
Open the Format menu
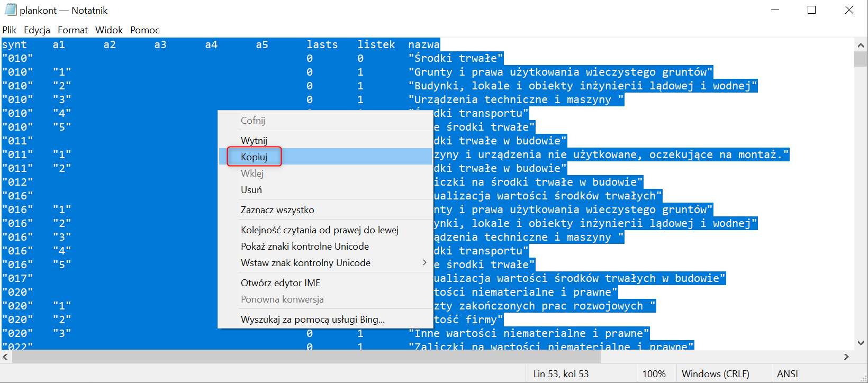(73, 30)
